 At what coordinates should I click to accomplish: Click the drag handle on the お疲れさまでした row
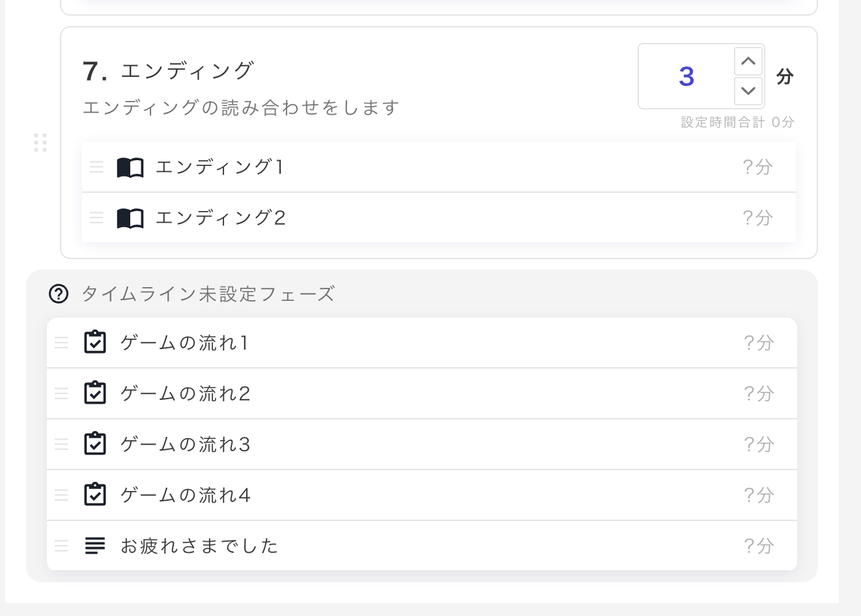click(61, 546)
